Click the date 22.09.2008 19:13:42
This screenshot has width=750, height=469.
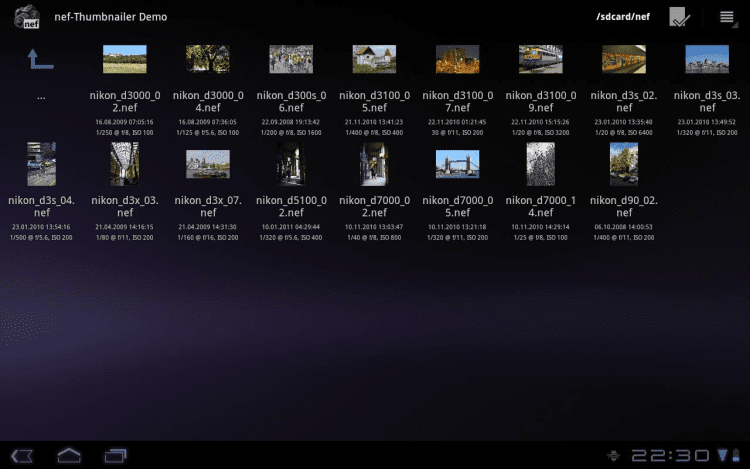coord(291,122)
